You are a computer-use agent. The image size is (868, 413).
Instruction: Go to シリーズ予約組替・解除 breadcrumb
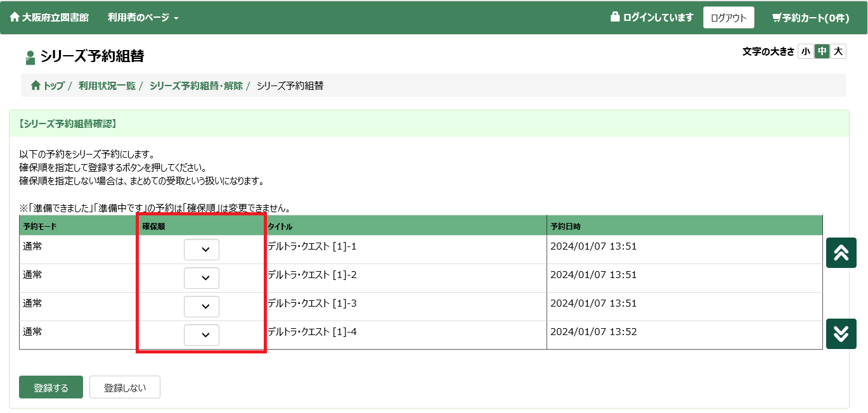point(196,86)
